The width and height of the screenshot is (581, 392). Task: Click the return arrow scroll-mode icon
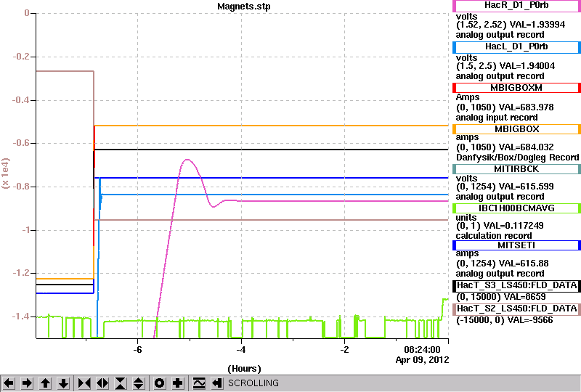[x=217, y=383]
